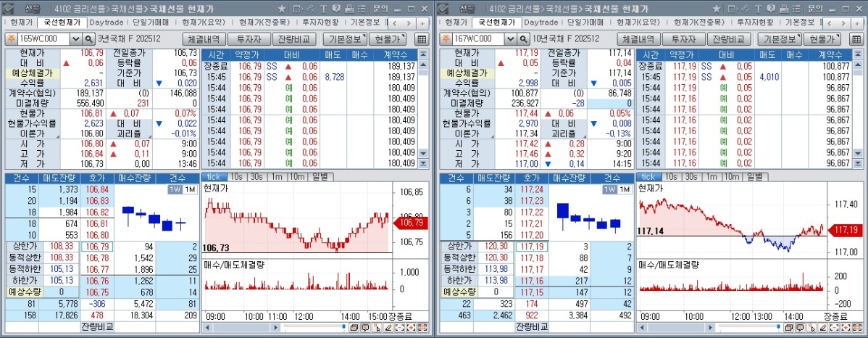Screen dimensions: 868x338
Task: Click the overlapping windows chart icon in left window
Action: pyautogui.click(x=354, y=327)
